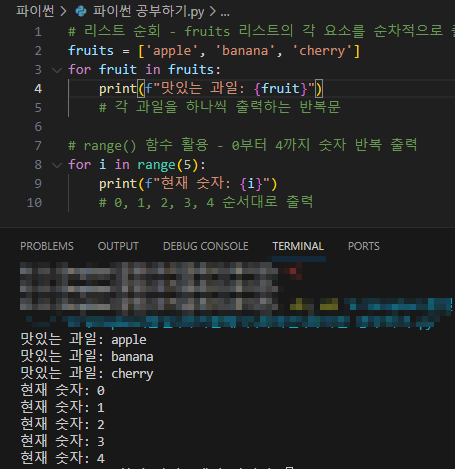
Task: Click terminal output '현재 숫자: 4'
Action: pyautogui.click(x=63, y=458)
